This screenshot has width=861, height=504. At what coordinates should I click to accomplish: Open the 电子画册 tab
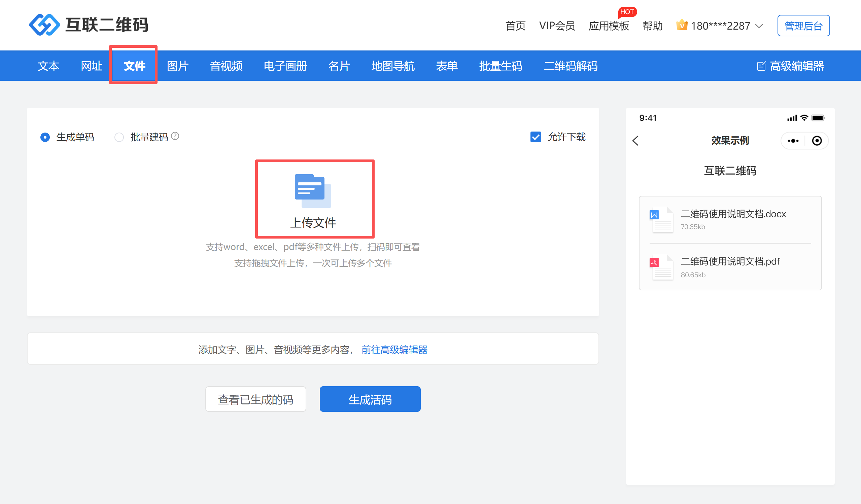[285, 66]
